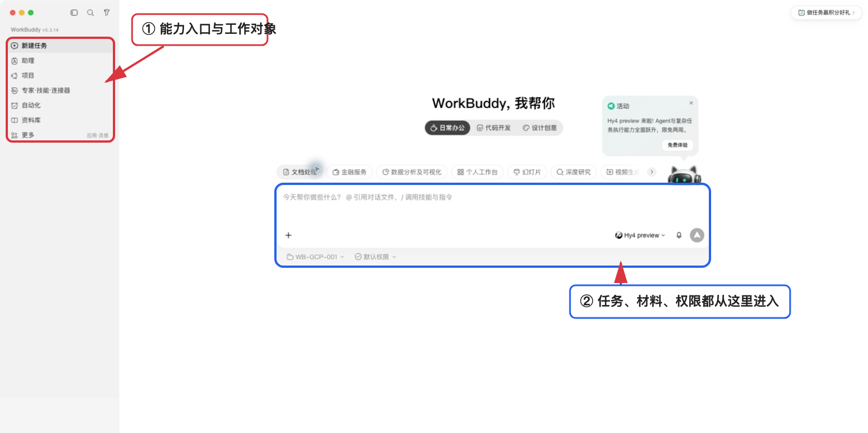
Task: Show more chips with the right chevron
Action: coord(652,172)
